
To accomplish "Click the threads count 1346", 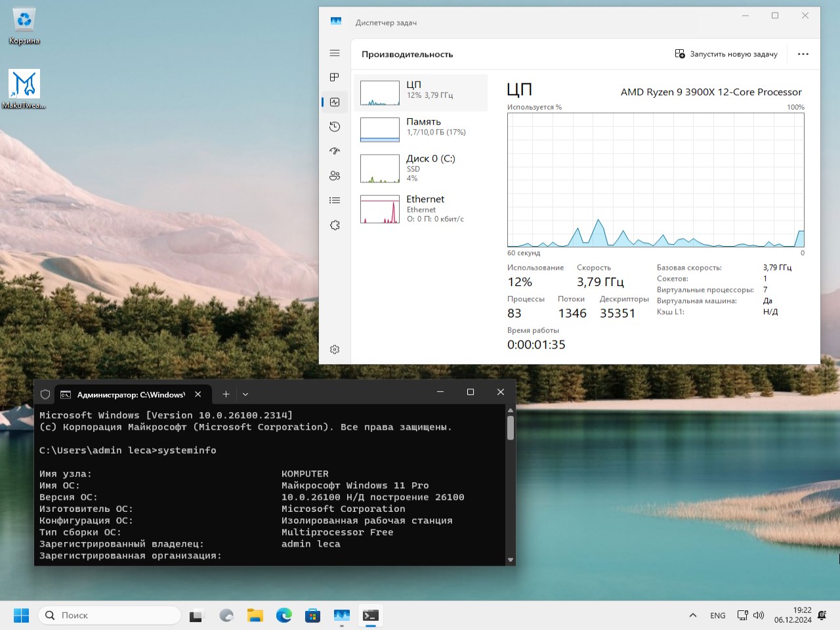I will click(572, 314).
